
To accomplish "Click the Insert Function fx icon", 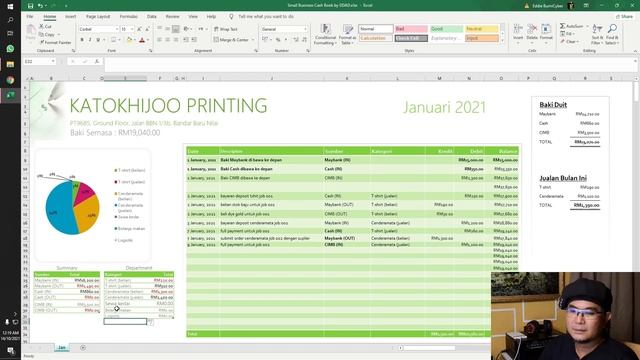I will point(97,61).
